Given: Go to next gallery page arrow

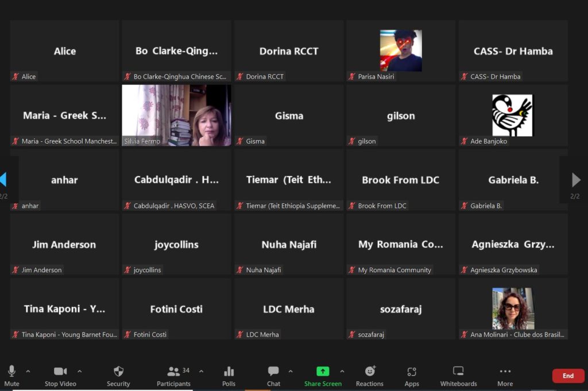Looking at the screenshot, I should click(x=576, y=180).
